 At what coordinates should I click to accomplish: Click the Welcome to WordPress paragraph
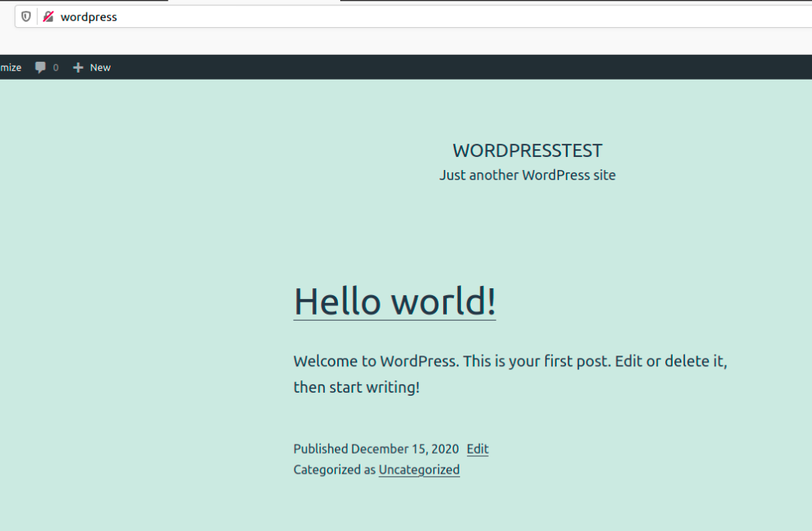[x=510, y=373]
